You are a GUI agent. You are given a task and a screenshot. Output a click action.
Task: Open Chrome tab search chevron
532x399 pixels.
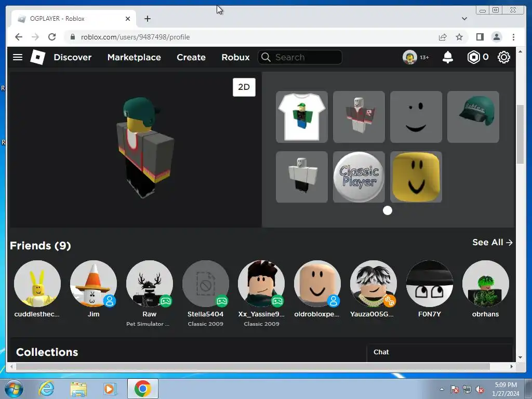click(x=464, y=19)
